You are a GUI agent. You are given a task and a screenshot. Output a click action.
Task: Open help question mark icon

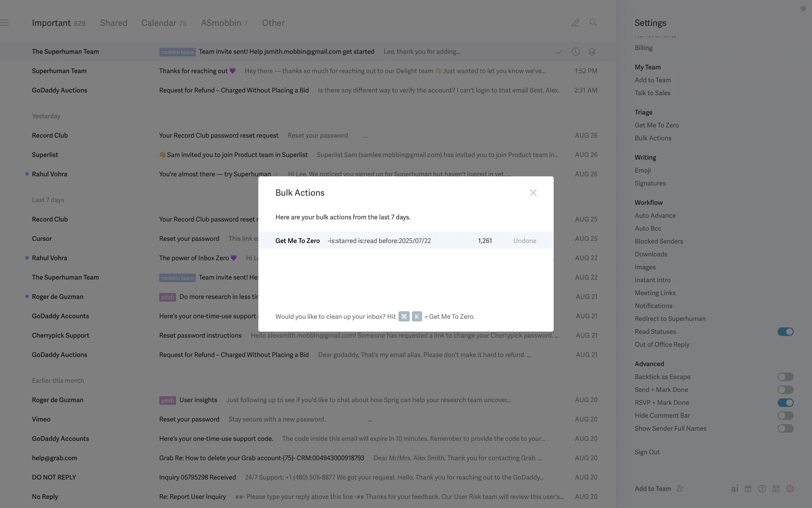pos(762,489)
